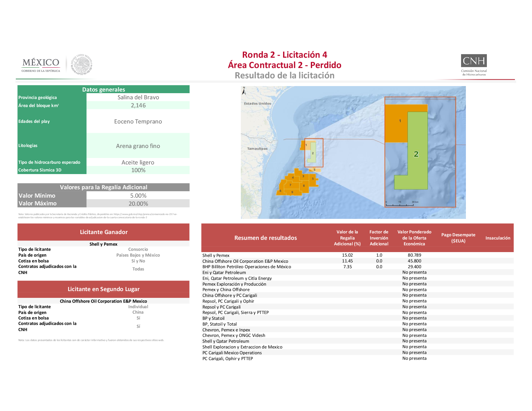Click the 'Shell y Pemex' results table row

pos(357,255)
